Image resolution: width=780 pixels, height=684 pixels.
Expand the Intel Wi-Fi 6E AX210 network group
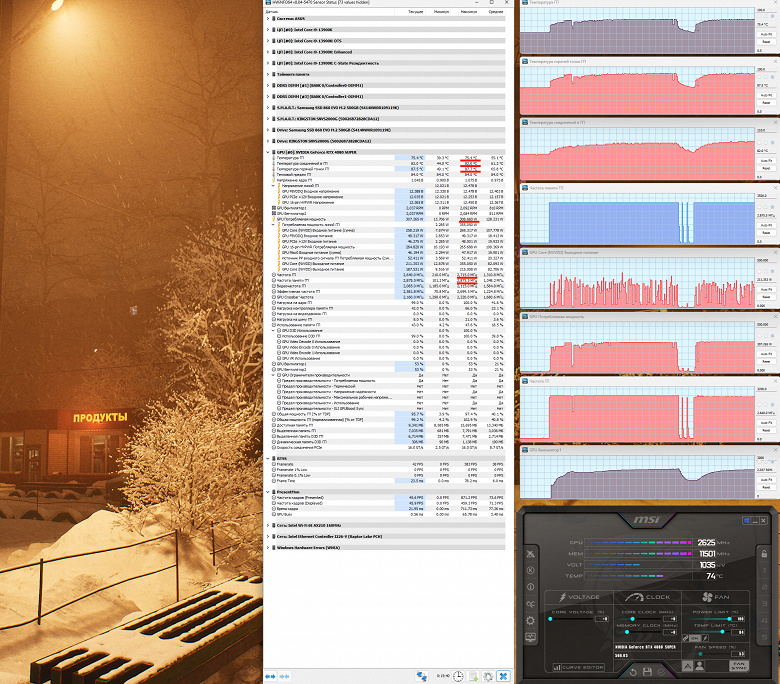coord(268,525)
